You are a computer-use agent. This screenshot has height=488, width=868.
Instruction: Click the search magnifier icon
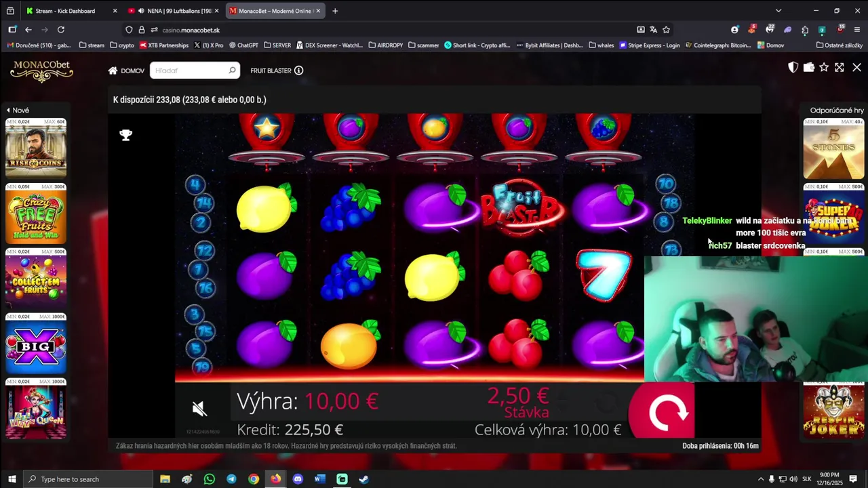(x=232, y=70)
